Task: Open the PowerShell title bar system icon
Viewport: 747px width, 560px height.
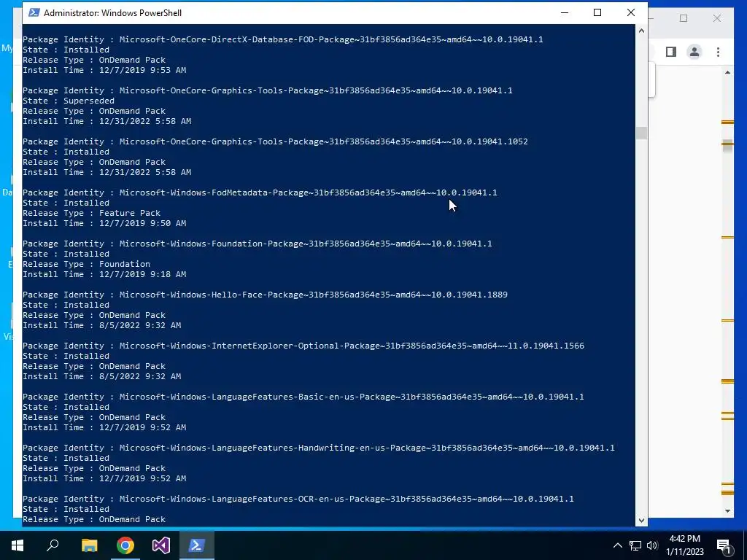Action: tap(34, 13)
